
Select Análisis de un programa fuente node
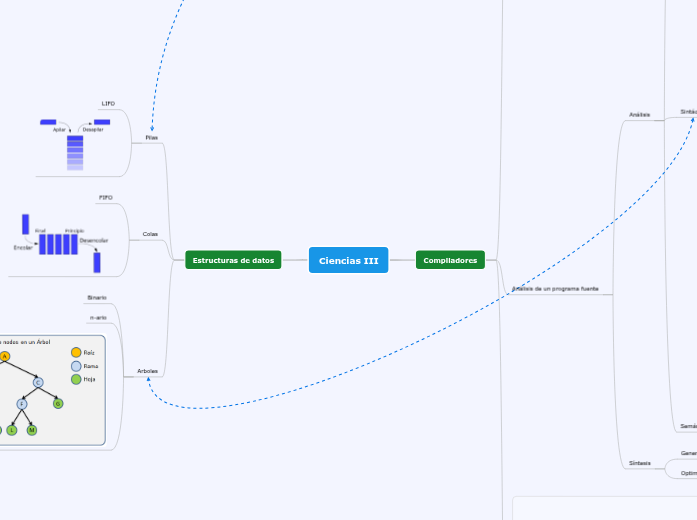[555, 288]
